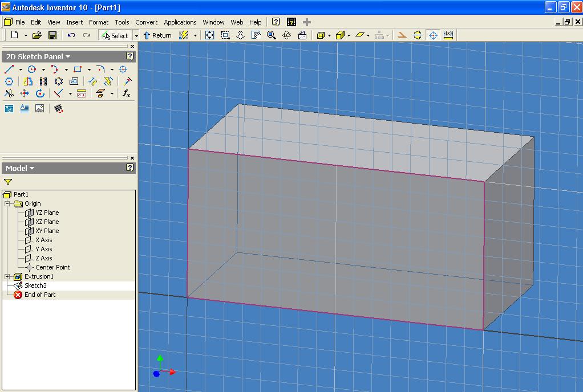Close the 2D Sketch Panel bar
The height and width of the screenshot is (392, 583).
[132, 46]
